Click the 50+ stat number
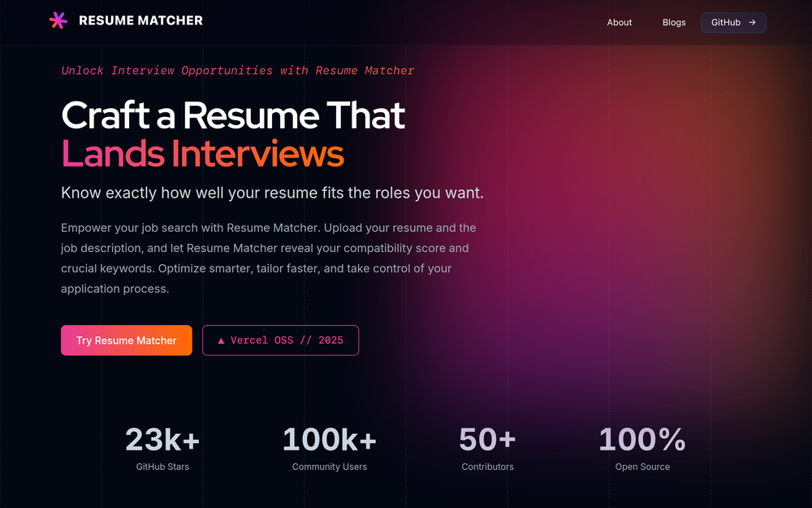The height and width of the screenshot is (508, 812). 488,440
